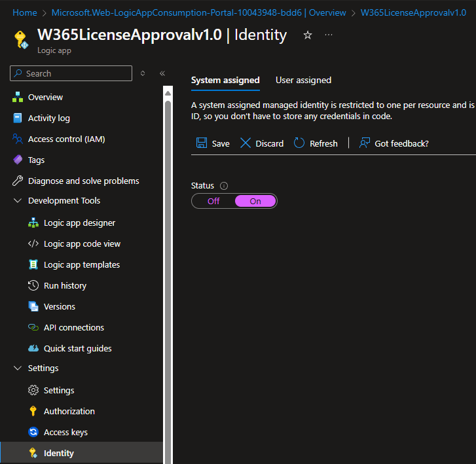Click the sidebar vertical scrollbar thumb
476x464 pixels.
[168, 281]
